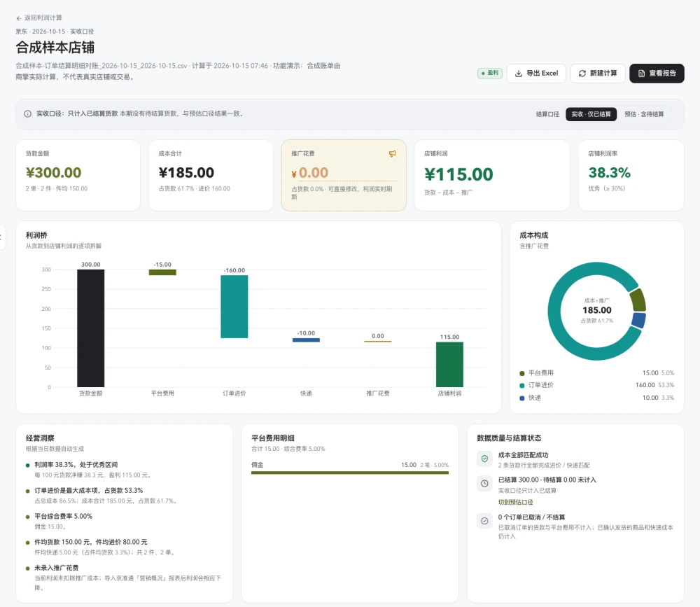Click the document icon in 查看报告

click(x=641, y=74)
